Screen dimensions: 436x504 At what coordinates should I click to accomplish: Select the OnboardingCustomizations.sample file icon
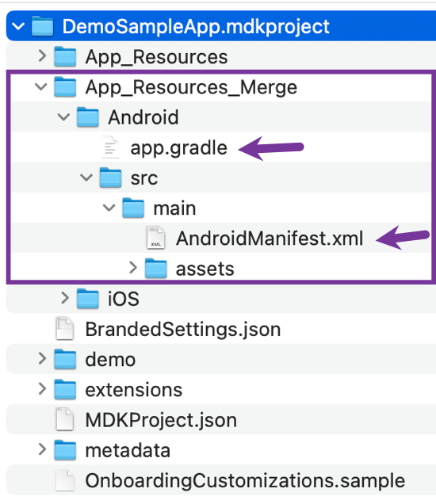click(65, 480)
